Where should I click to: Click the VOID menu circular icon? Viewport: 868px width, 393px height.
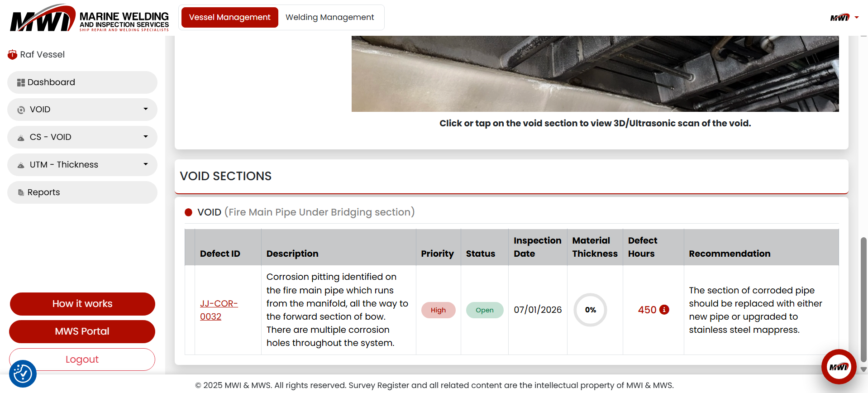tap(21, 110)
